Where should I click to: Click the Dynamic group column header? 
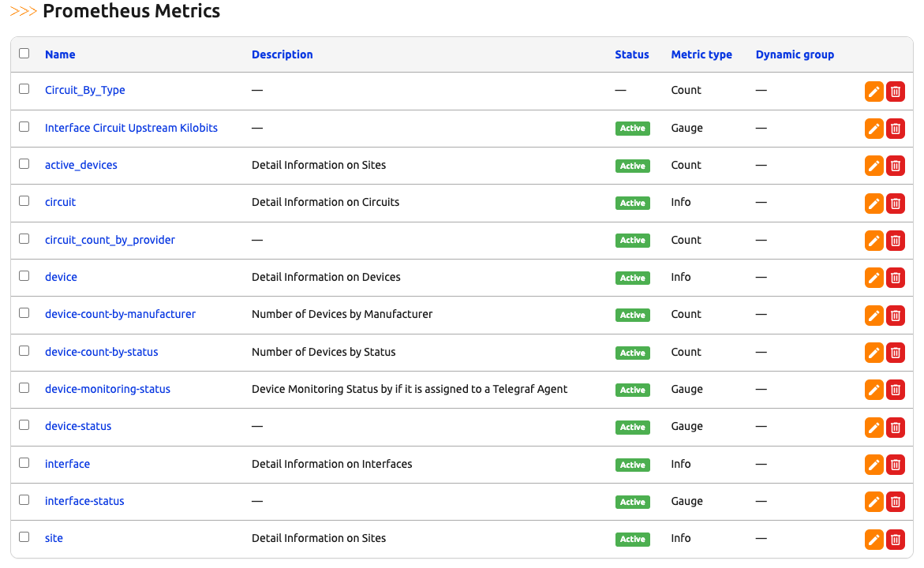[794, 54]
